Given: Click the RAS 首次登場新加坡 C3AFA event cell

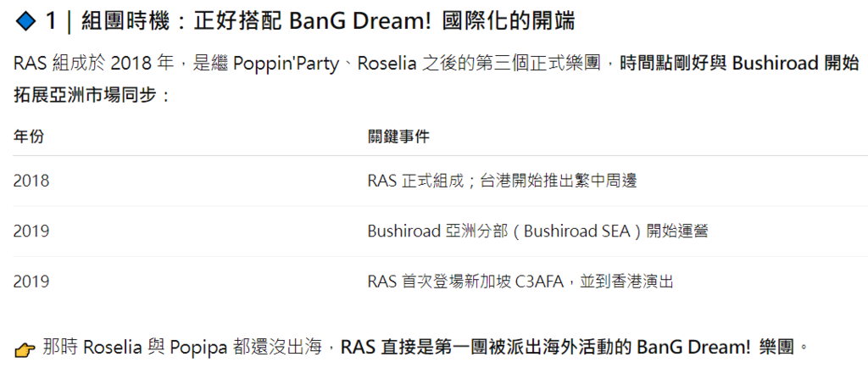Looking at the screenshot, I should click(x=520, y=282).
